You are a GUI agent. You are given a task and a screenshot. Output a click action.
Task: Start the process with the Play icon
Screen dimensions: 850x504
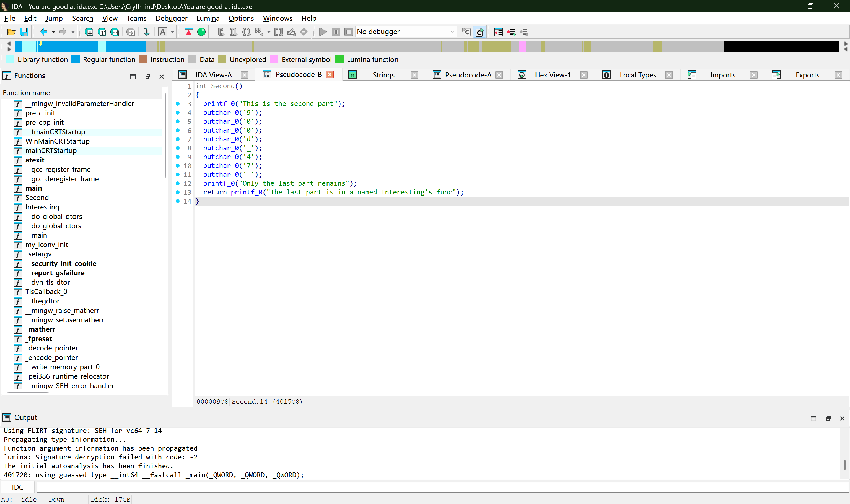tap(323, 32)
